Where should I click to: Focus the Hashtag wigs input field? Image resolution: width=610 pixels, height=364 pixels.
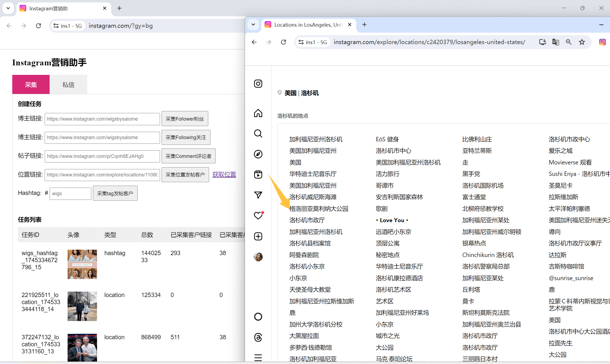70,194
